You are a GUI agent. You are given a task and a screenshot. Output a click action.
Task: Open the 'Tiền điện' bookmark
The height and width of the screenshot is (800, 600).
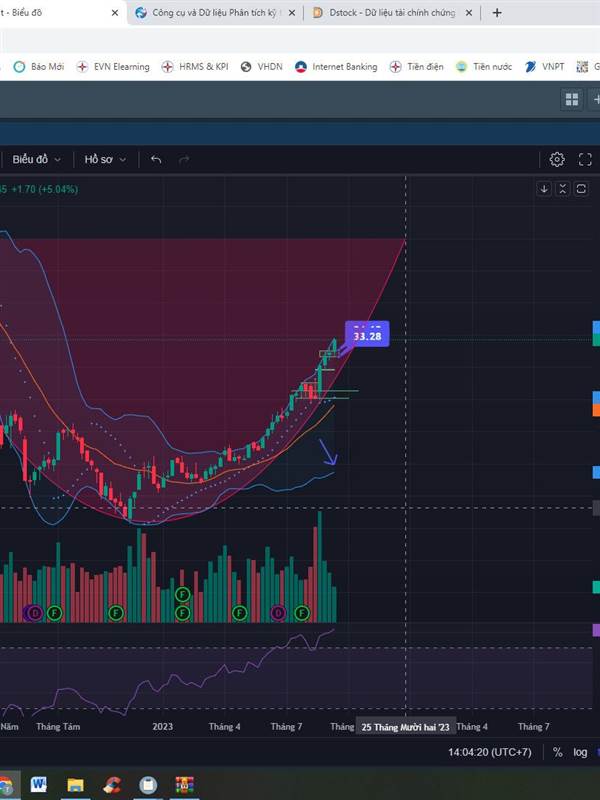click(x=416, y=67)
